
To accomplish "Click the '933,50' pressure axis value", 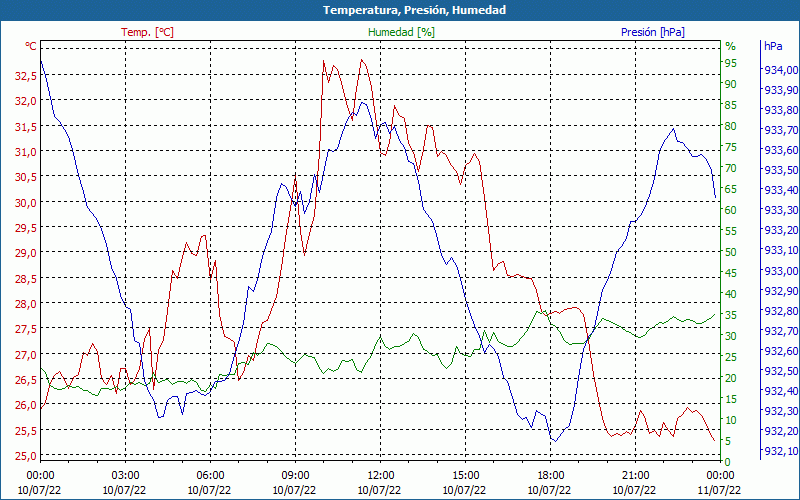I will click(x=781, y=170).
